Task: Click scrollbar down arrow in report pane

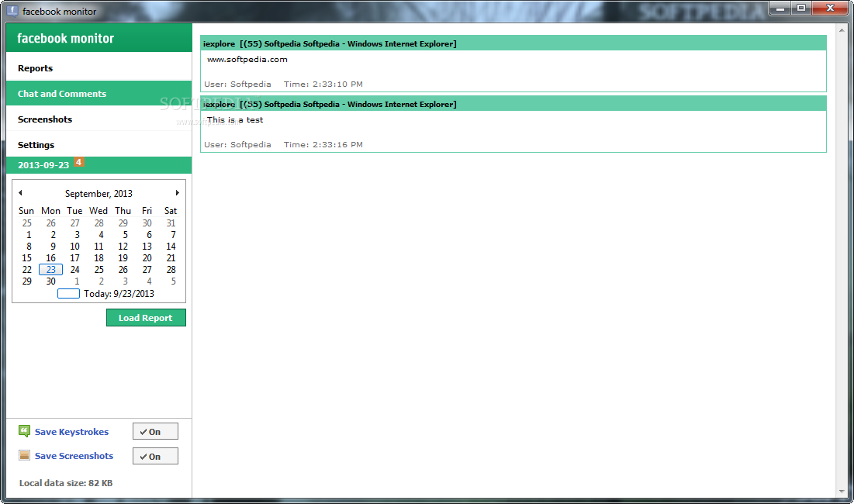Action: 842,492
